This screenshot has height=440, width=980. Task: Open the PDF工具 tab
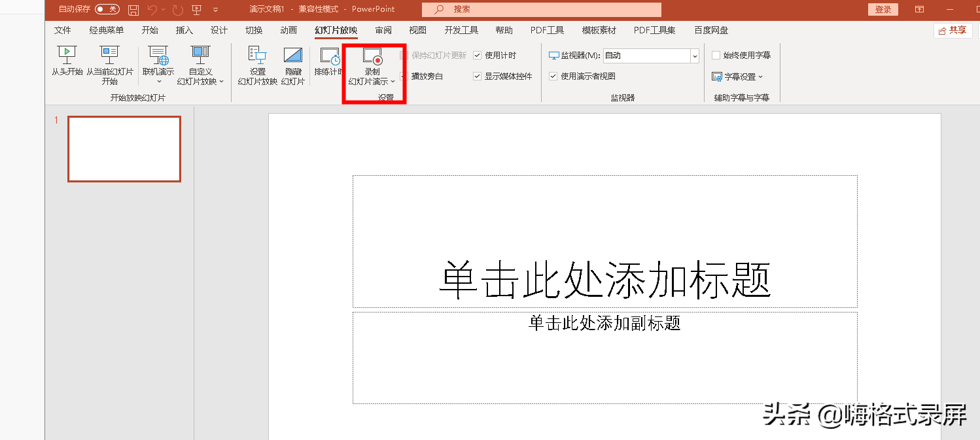pyautogui.click(x=548, y=30)
